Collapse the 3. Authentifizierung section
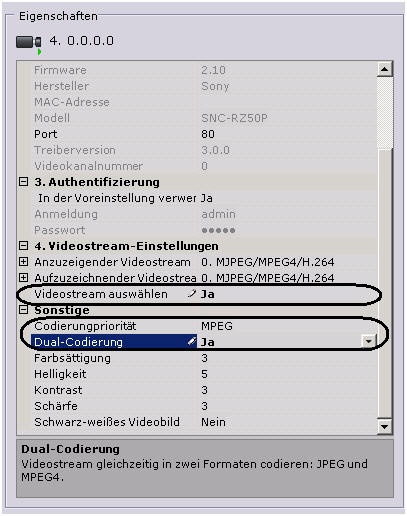This screenshot has width=407, height=516. pos(23,182)
